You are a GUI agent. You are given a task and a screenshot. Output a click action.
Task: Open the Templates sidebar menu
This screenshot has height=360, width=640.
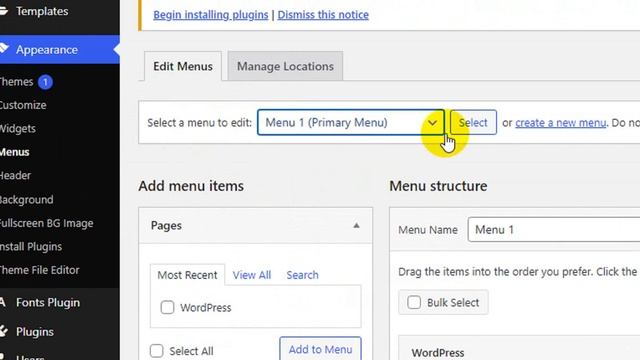point(42,11)
